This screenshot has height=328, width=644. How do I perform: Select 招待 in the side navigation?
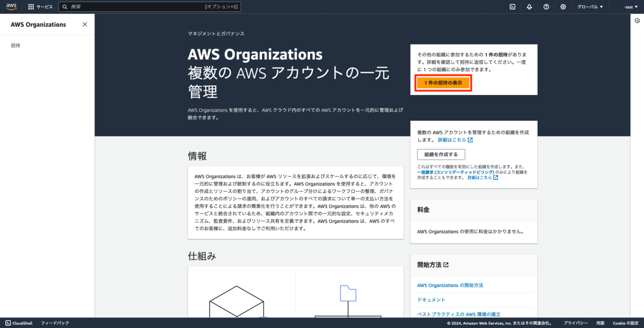(x=16, y=46)
